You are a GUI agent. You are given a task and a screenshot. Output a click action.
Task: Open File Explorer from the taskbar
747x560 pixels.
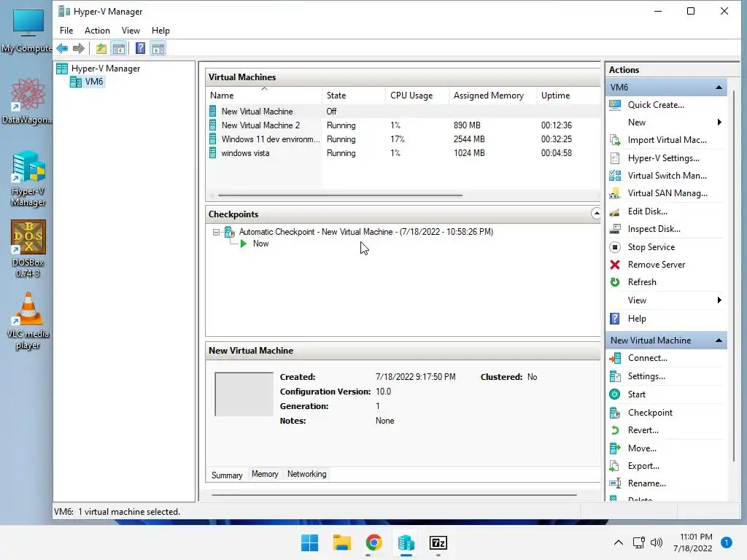pos(341,542)
